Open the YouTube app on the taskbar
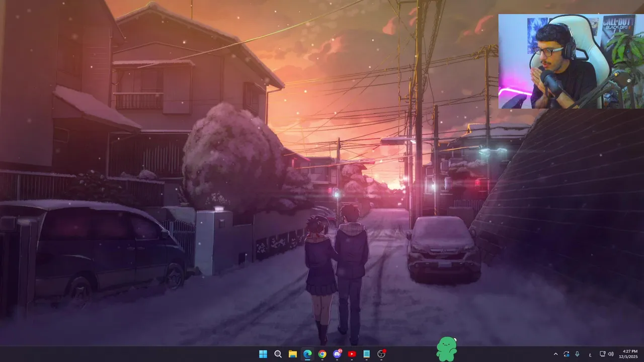Screen dimensions: 644x362 pyautogui.click(x=352, y=354)
